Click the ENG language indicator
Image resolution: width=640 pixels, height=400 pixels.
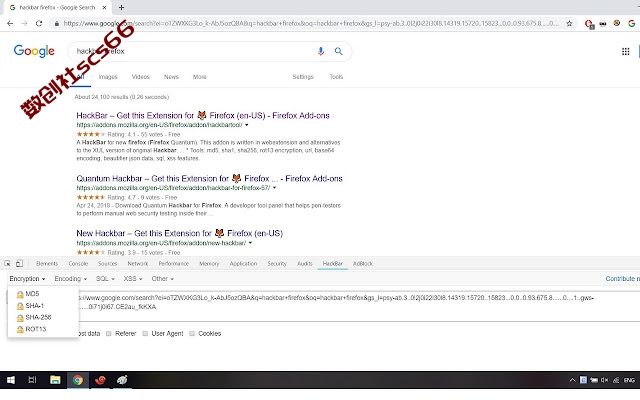point(629,380)
